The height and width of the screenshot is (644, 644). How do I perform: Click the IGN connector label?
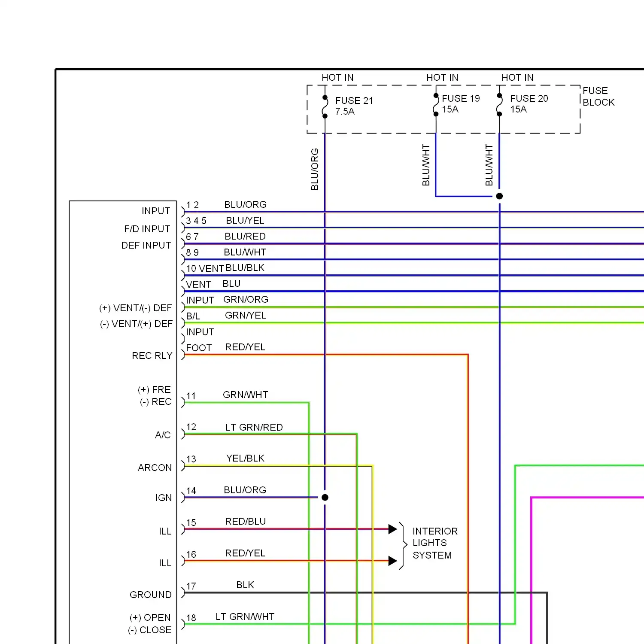point(164,498)
